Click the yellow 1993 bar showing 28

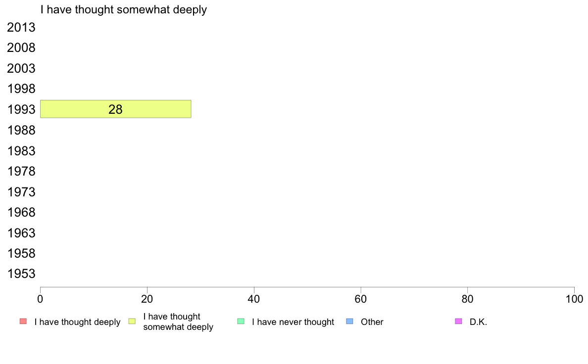coord(115,109)
